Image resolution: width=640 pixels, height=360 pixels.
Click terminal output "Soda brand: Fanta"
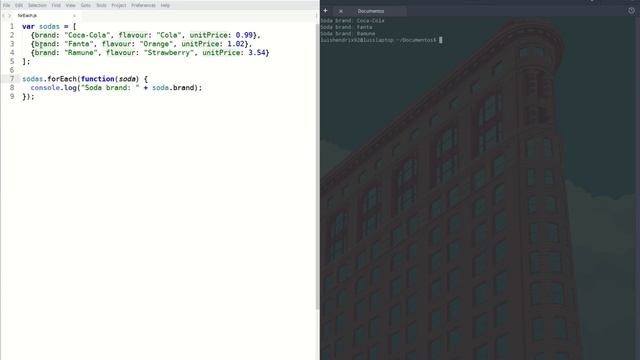[347, 27]
